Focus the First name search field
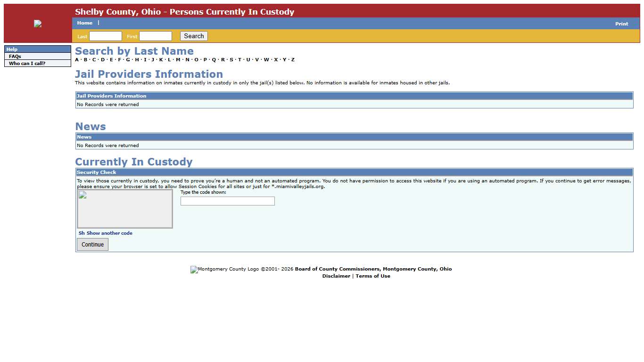 (156, 36)
